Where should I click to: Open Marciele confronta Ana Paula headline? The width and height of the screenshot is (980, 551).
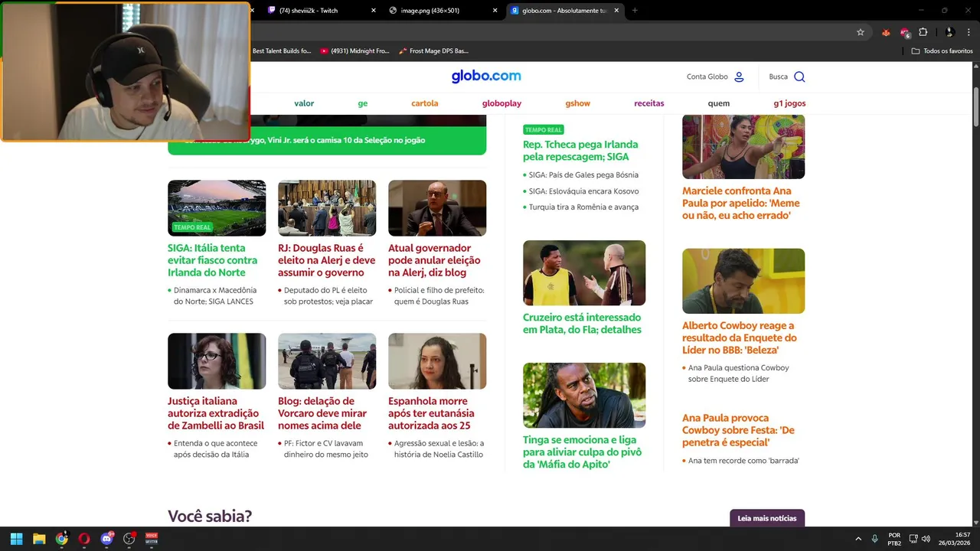click(x=740, y=203)
